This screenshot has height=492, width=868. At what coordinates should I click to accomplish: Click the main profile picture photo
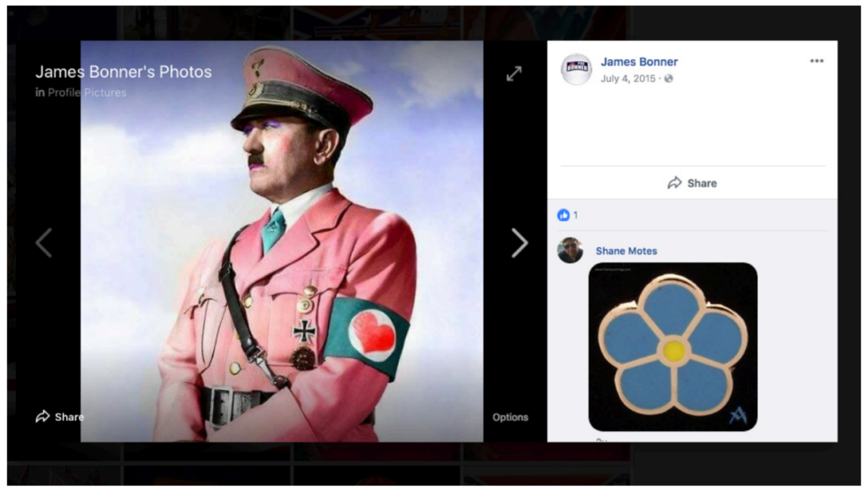pos(281,241)
